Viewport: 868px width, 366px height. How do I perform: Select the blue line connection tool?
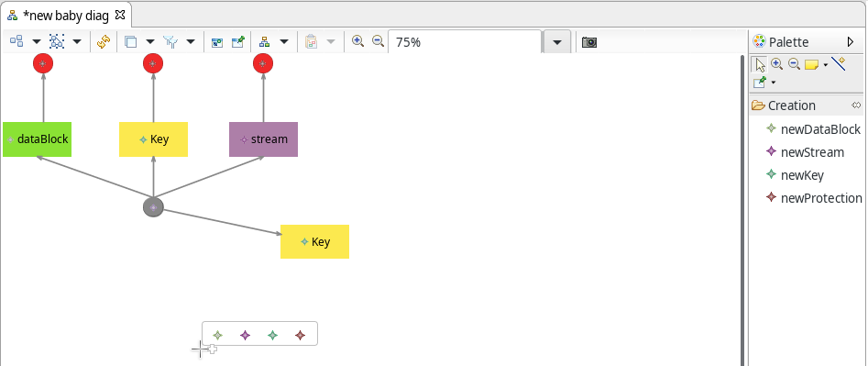pyautogui.click(x=839, y=63)
